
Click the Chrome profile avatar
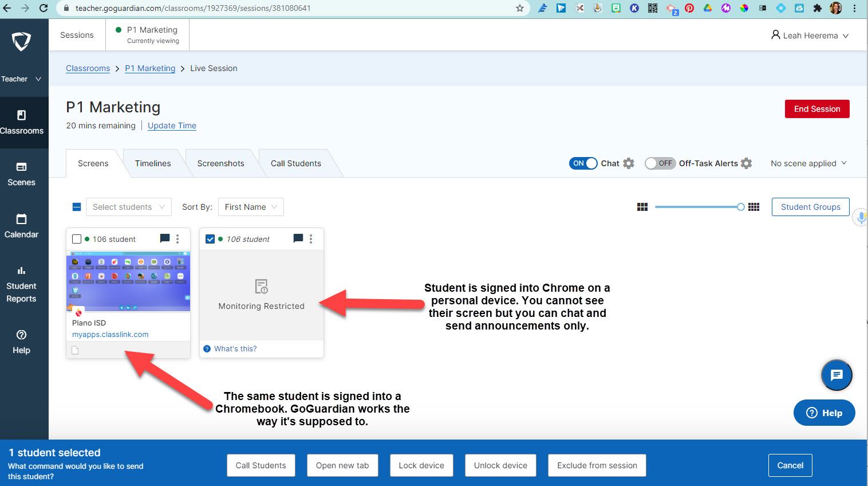[x=836, y=8]
